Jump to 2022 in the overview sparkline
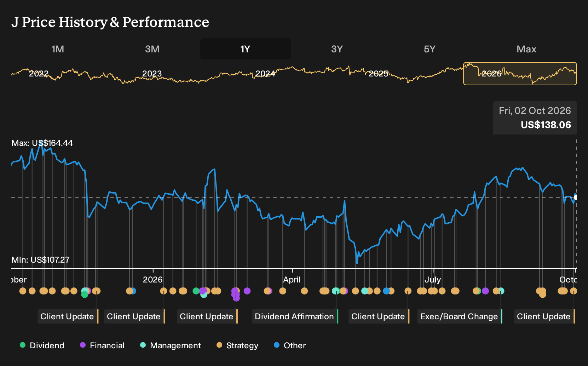Viewport: 588px width, 366px height. coord(39,74)
